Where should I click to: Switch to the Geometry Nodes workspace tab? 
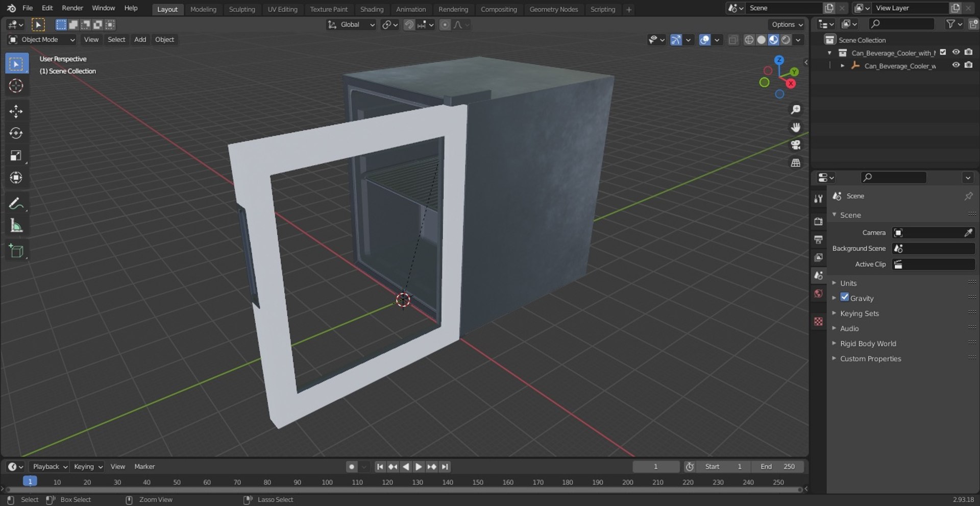click(x=554, y=9)
